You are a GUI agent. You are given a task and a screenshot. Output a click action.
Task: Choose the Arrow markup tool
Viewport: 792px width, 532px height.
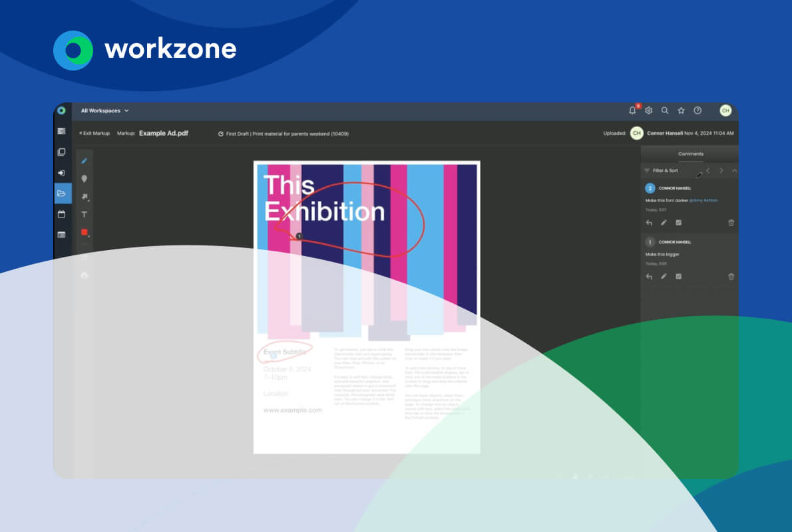coord(84,196)
